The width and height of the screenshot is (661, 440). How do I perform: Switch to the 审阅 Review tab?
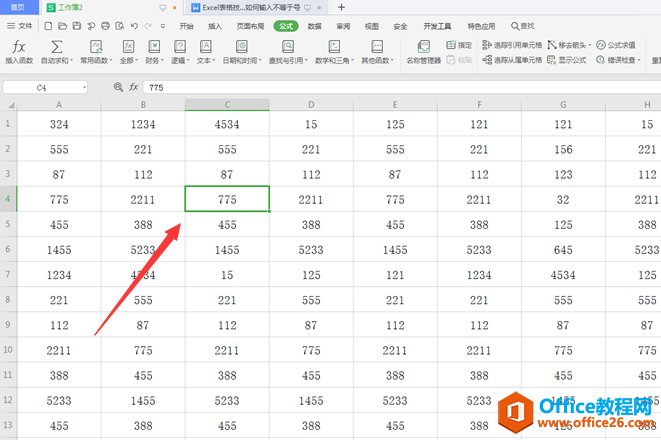[343, 26]
